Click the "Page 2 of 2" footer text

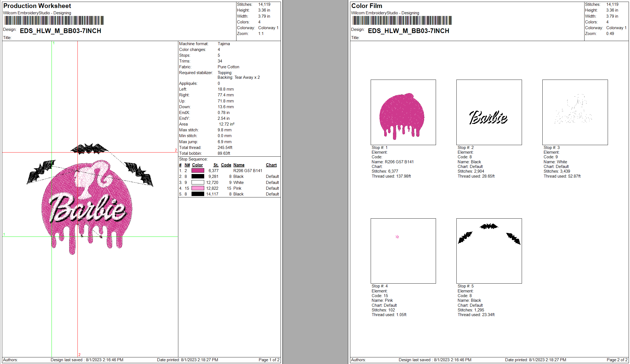point(617,360)
